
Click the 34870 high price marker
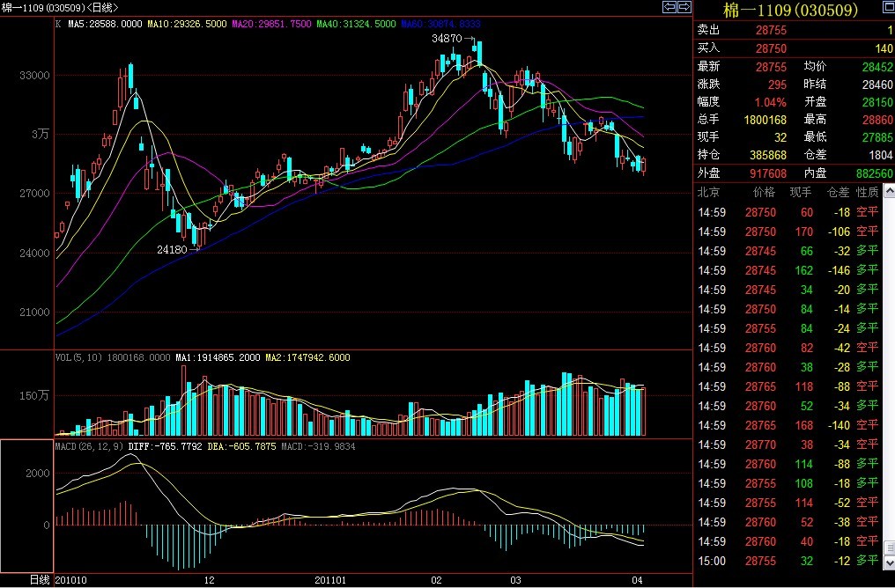(447, 40)
